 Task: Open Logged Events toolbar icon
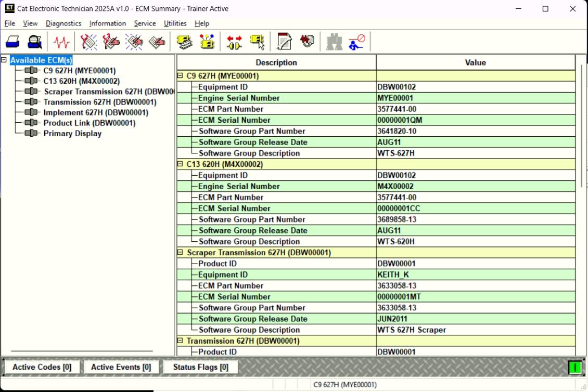157,42
